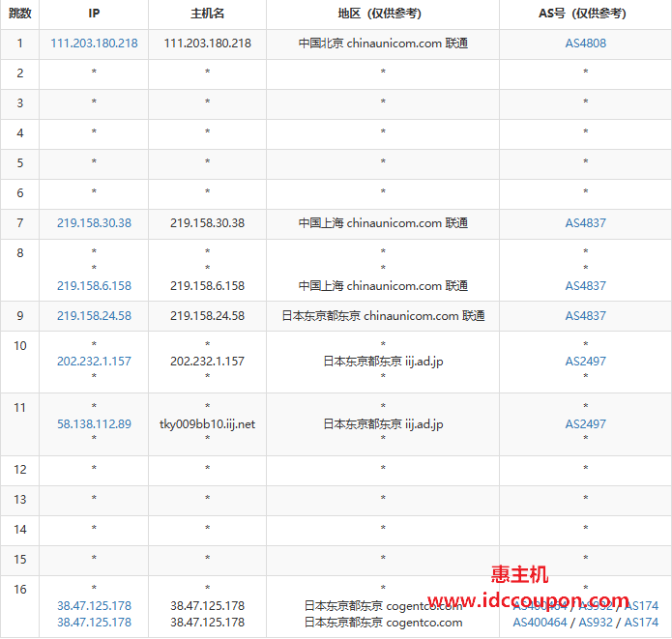This screenshot has width=672, height=639.
Task: Click hop number 8 cell
Action: tap(19, 270)
